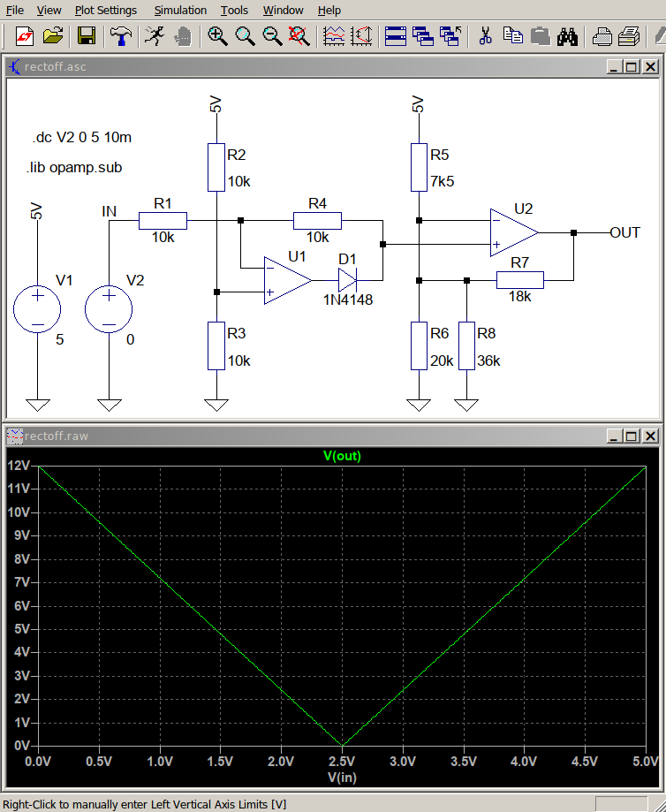Click resistor R7 body
Viewport: 666px width, 812px height.
tap(520, 280)
